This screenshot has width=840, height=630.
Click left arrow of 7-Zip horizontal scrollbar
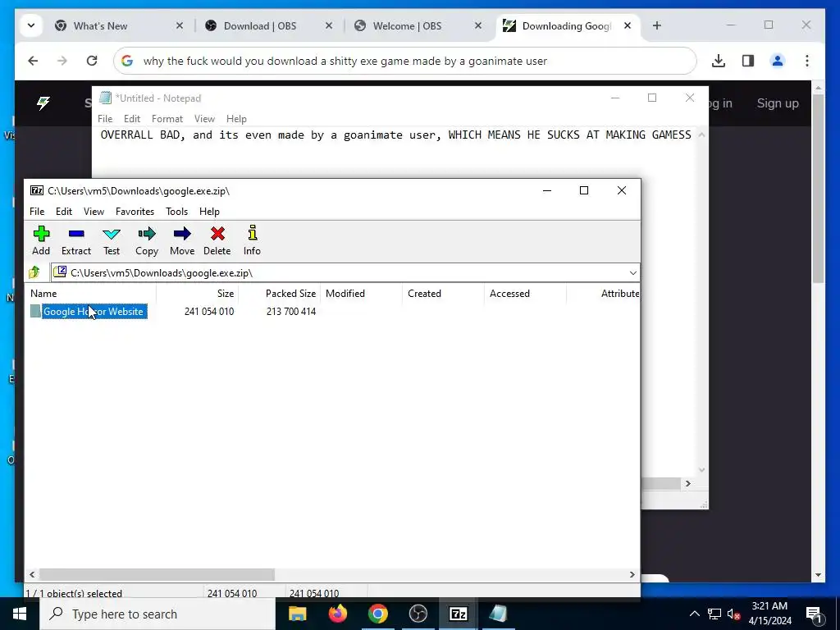click(x=32, y=575)
